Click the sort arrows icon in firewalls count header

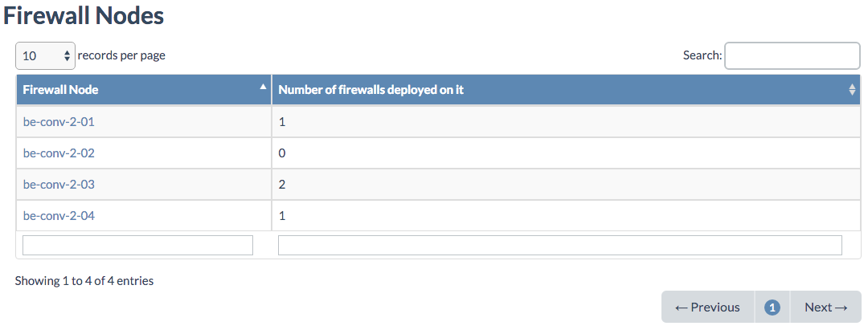coord(852,90)
